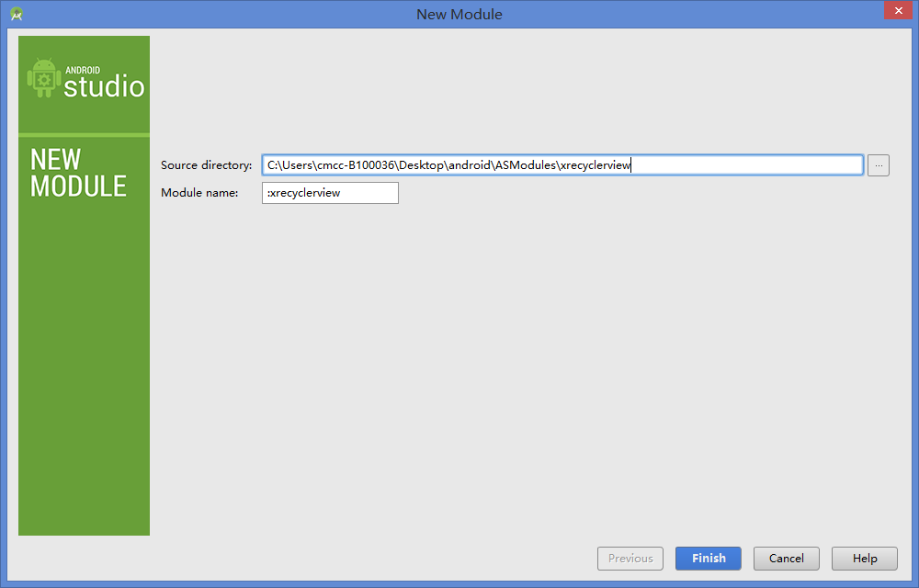The image size is (919, 588).
Task: Click the Android Studio title bar icon
Action: pyautogui.click(x=17, y=14)
